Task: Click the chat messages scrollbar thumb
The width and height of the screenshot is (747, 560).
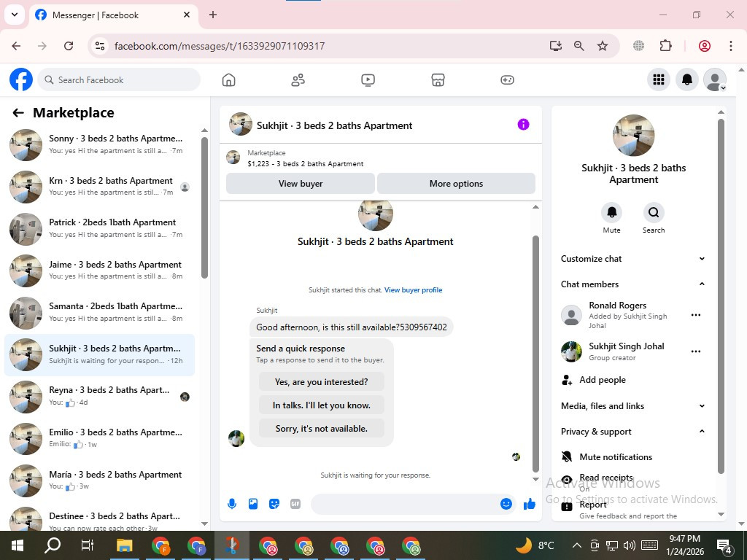Action: [535, 354]
